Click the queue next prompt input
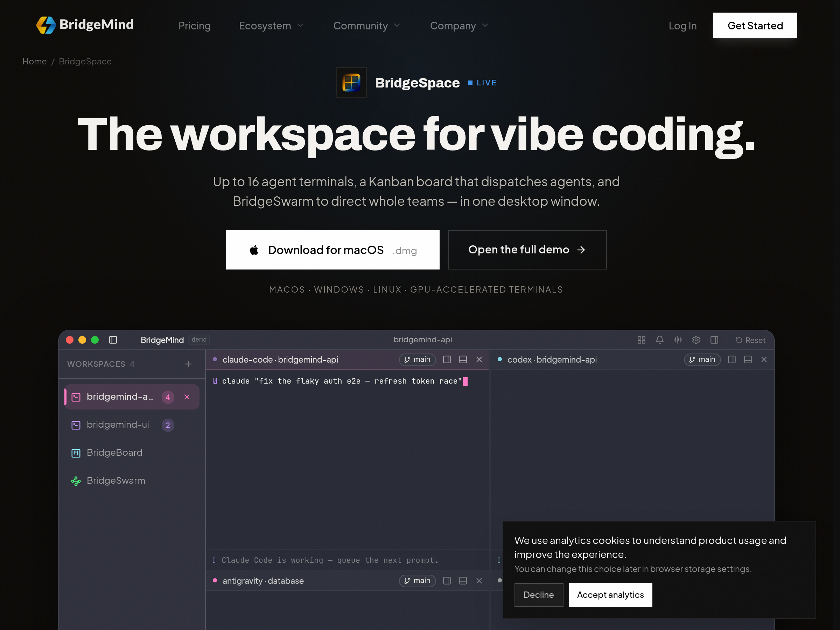Image resolution: width=840 pixels, height=630 pixels. coord(348,560)
